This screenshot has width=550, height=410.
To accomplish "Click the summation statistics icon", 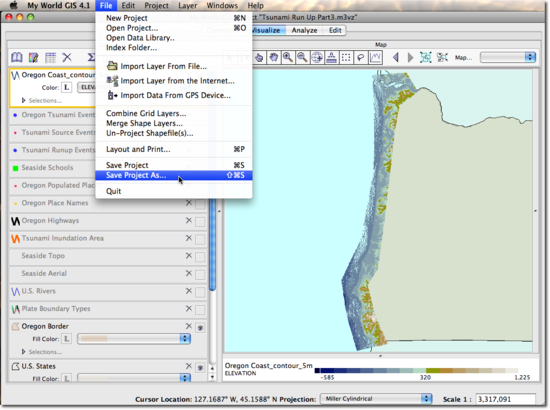I will coord(91,57).
